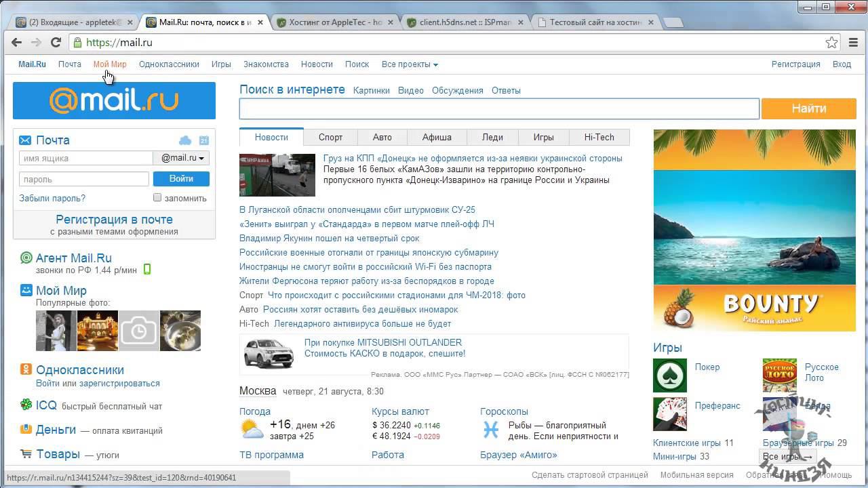Screen dimensions: 868x488
Task: Reload the page with refresh icon
Action: coord(56,42)
